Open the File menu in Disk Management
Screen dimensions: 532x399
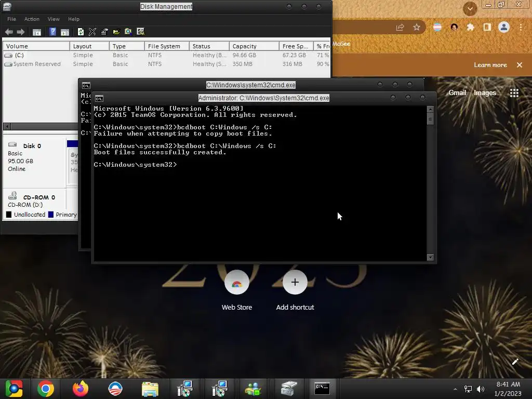coord(11,19)
